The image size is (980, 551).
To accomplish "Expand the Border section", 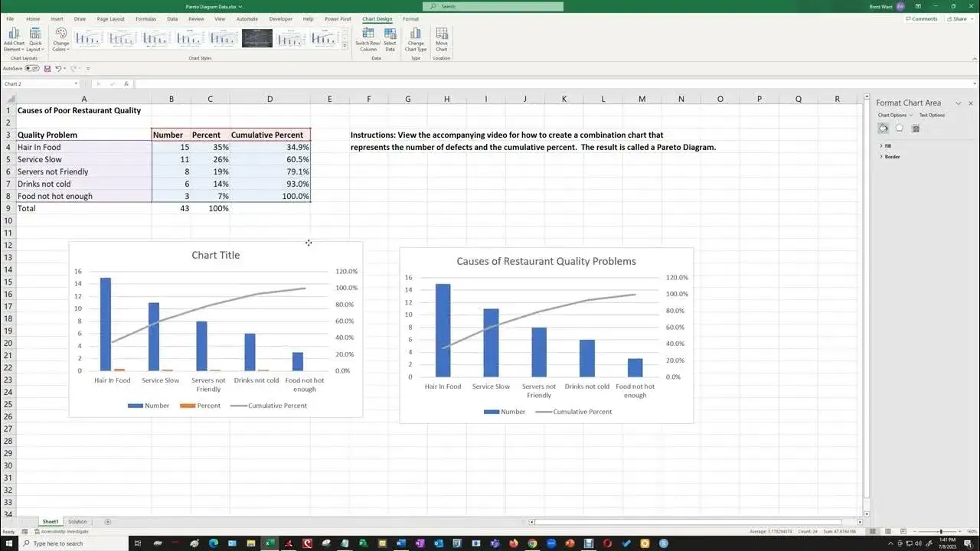I will [x=890, y=156].
